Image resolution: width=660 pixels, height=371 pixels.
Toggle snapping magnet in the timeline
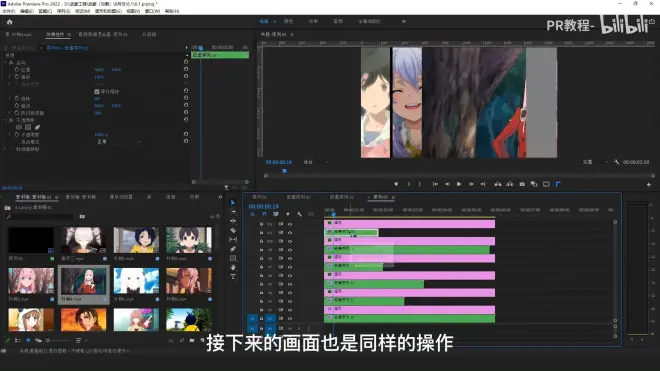[264, 214]
